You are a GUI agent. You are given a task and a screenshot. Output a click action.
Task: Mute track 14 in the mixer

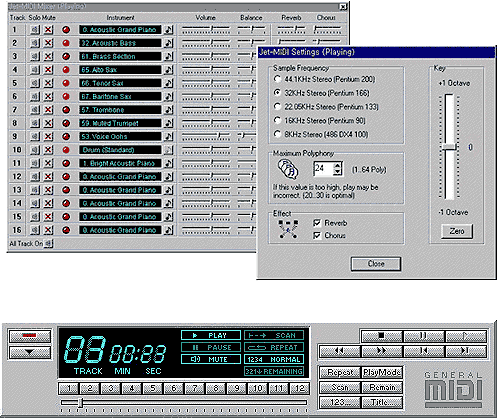[x=48, y=203]
